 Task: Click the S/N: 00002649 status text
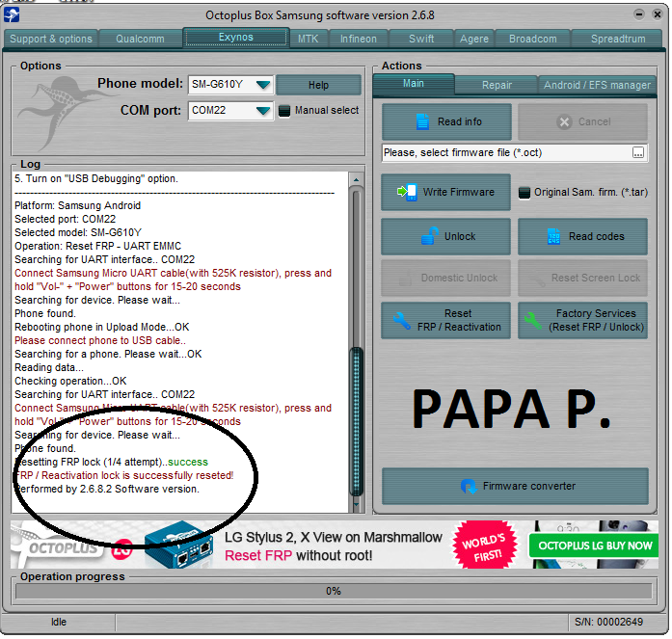tap(608, 622)
